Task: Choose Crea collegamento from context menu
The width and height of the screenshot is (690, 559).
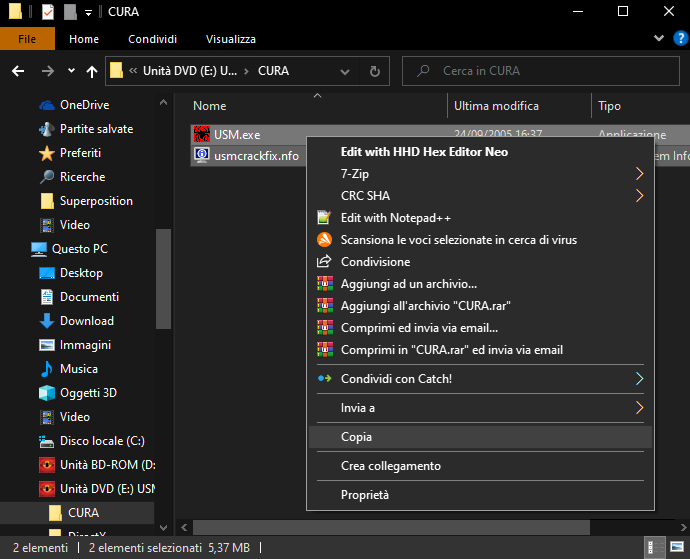Action: pos(481,466)
